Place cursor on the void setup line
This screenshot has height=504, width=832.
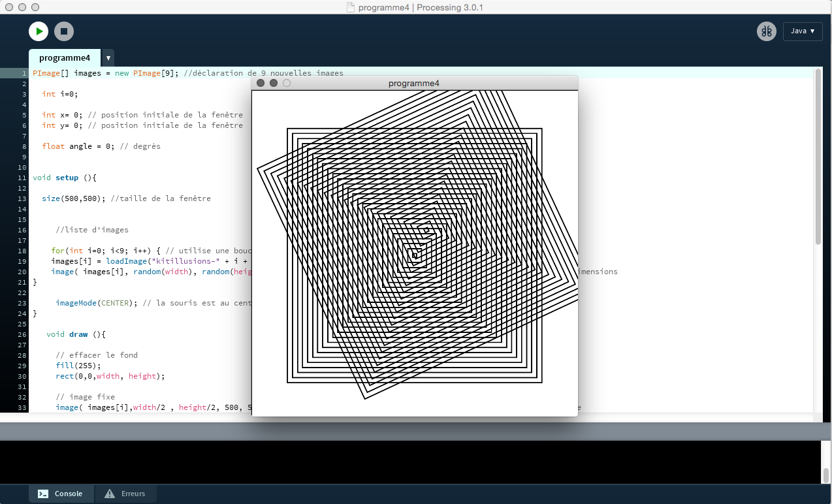[65, 178]
